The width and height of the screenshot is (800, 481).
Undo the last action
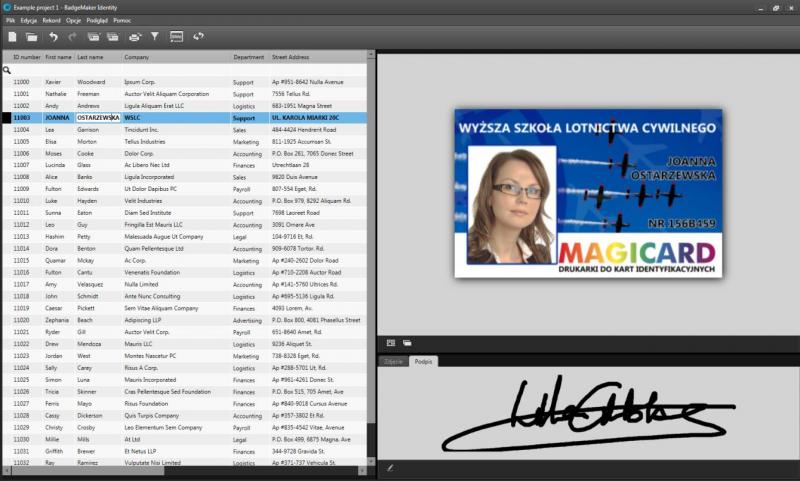pos(53,37)
